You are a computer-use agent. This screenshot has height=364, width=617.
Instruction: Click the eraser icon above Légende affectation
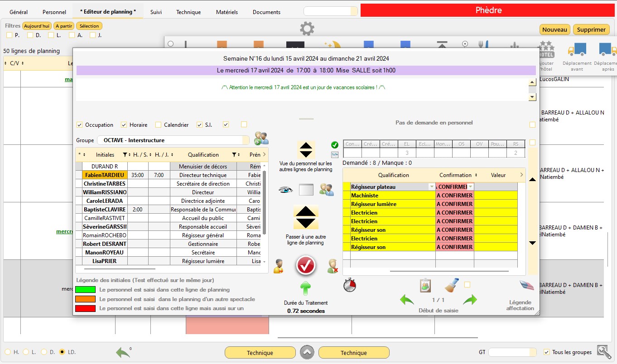[526, 285]
